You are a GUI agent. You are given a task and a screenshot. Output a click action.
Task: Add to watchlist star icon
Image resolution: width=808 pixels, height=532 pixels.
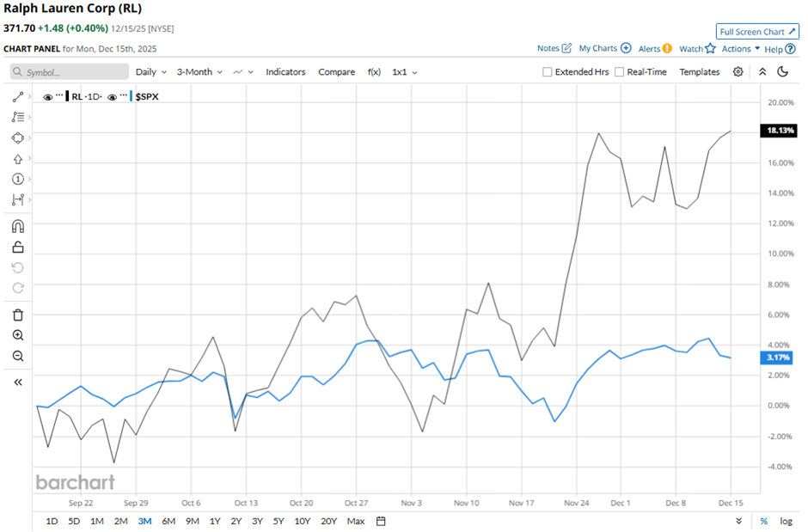point(711,48)
